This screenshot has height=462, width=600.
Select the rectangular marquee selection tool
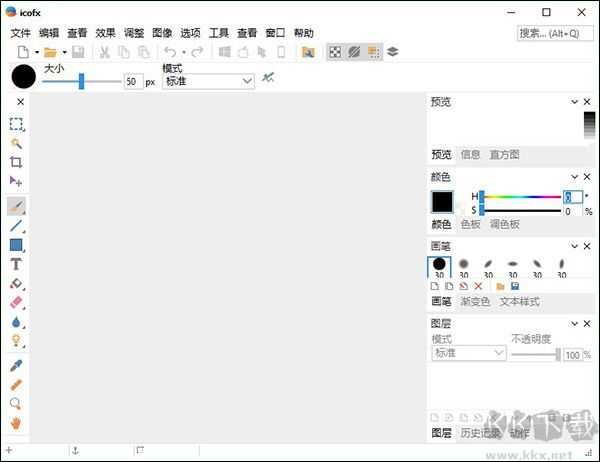(x=16, y=124)
